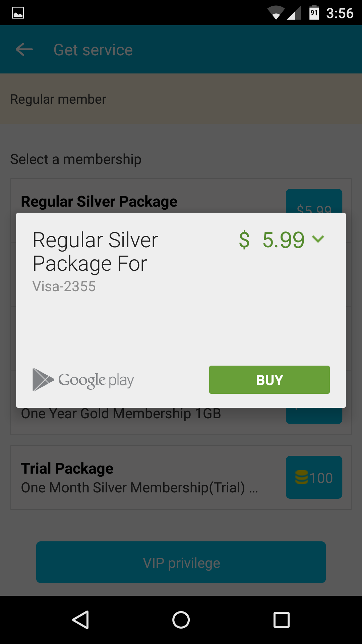Tap the $ 5.99 price amount in dialog
This screenshot has width=362, height=644.
click(x=271, y=240)
